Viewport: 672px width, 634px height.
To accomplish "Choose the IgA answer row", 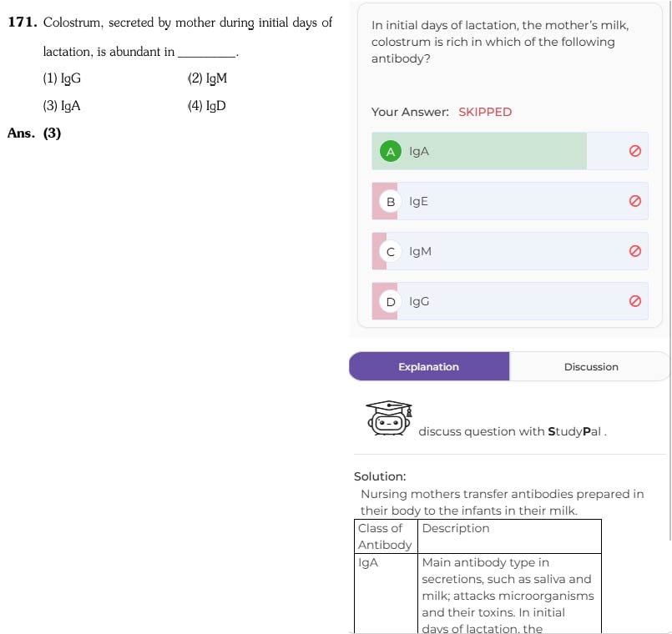I will (509, 151).
